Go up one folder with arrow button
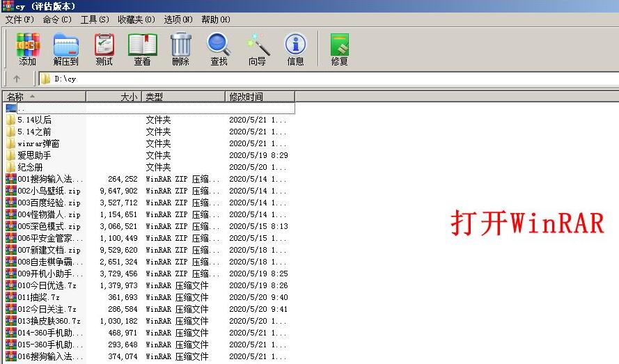619x364 pixels. [x=17, y=79]
